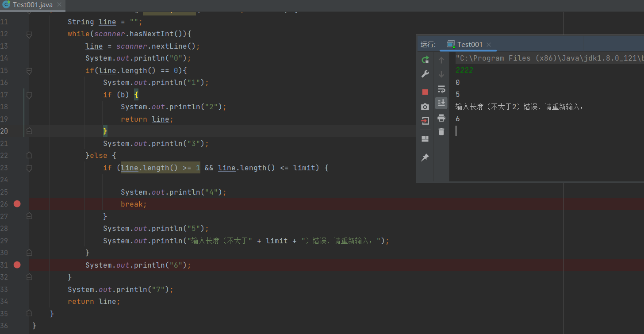Click System.out.println("5") in the editor
This screenshot has height=334, width=644.
[x=156, y=229]
